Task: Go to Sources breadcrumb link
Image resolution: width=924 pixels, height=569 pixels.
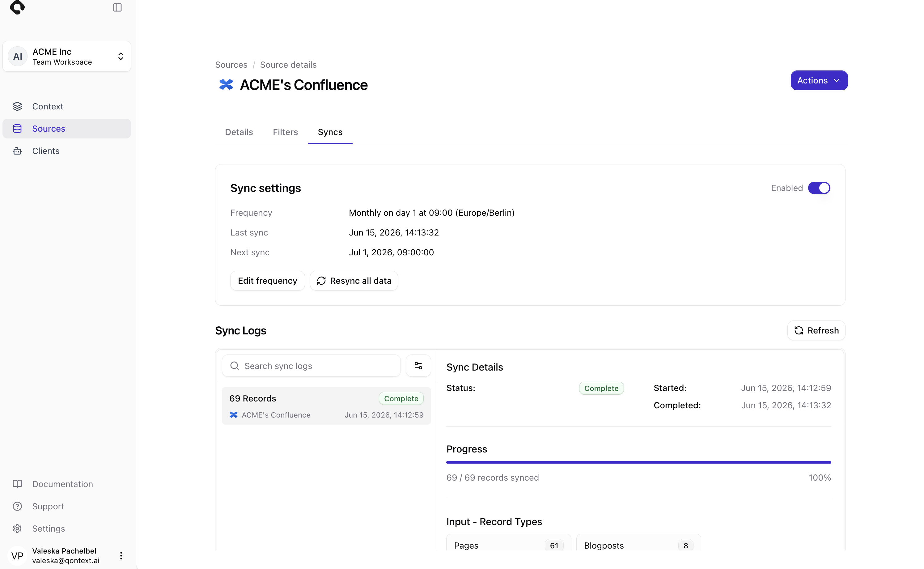Action: pyautogui.click(x=231, y=65)
